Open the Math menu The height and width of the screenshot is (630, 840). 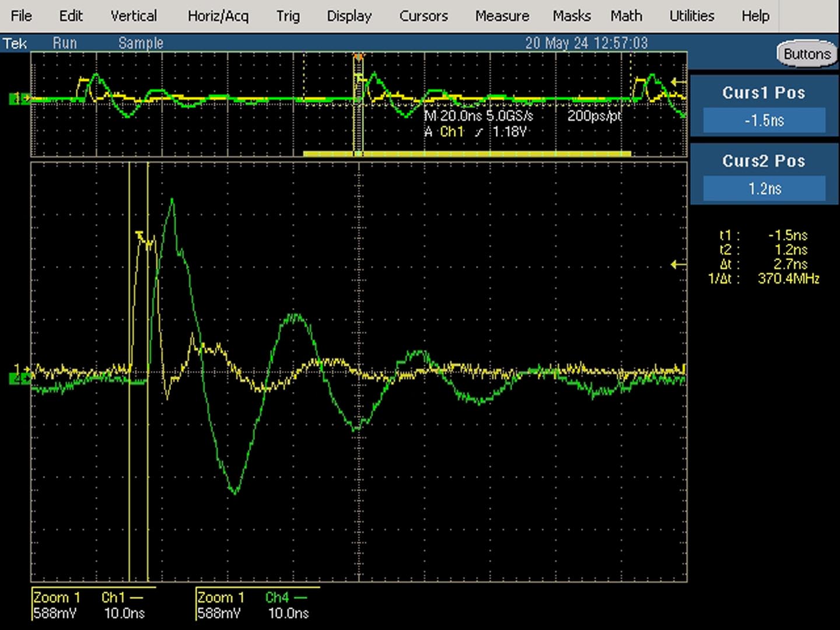(x=626, y=16)
